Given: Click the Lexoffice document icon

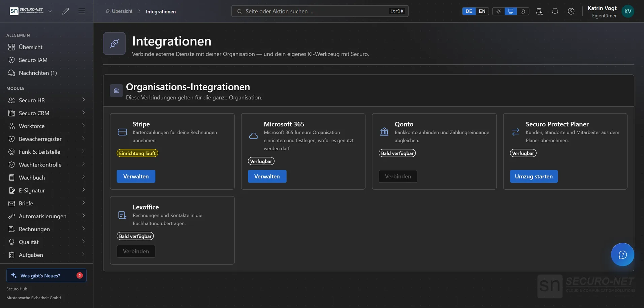Looking at the screenshot, I should coord(122,215).
